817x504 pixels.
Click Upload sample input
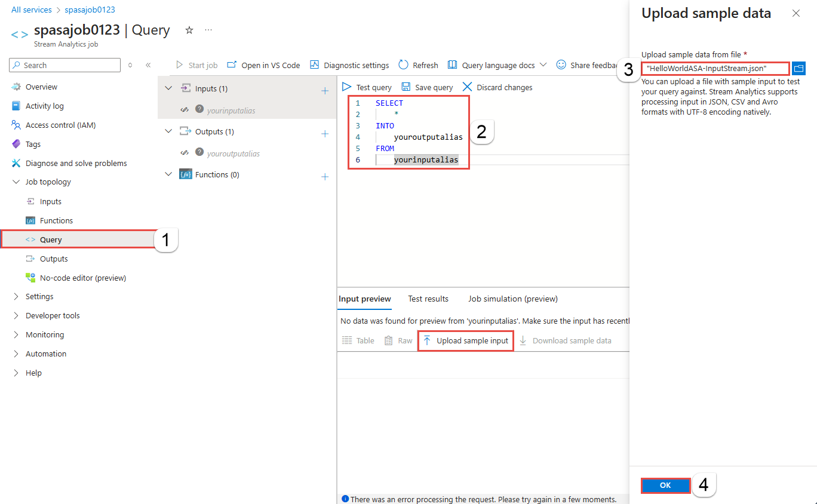pos(466,340)
